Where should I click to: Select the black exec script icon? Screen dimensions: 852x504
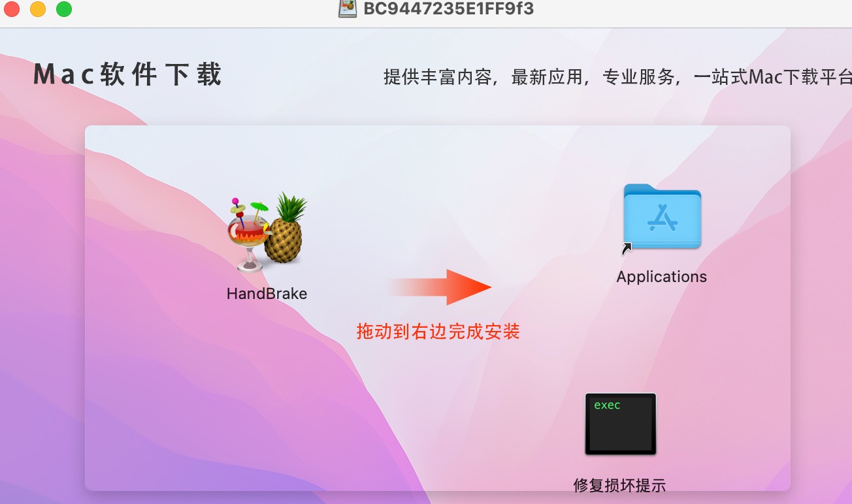[620, 424]
